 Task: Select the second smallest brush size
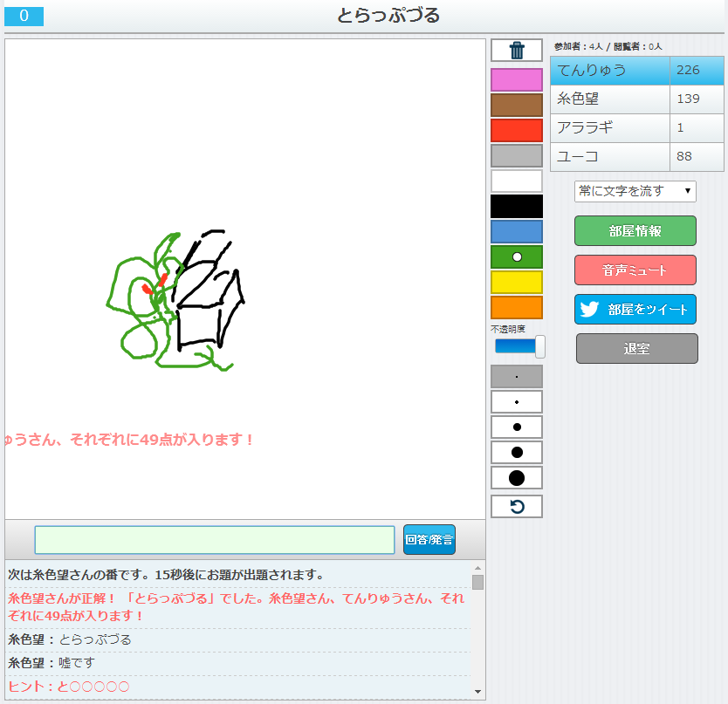(x=516, y=402)
